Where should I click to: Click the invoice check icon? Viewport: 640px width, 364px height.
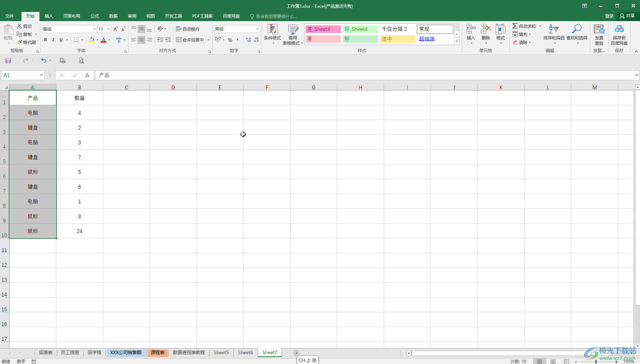[599, 29]
